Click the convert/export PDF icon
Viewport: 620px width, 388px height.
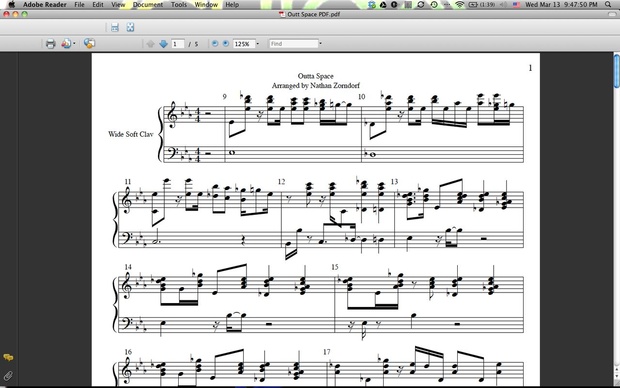pos(66,44)
